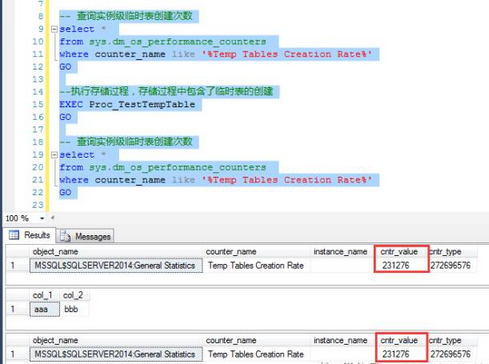Select the first grid's MSSQL$SQLSERVER2014:General Statistics cell
This screenshot has width=489, height=364.
(116, 266)
